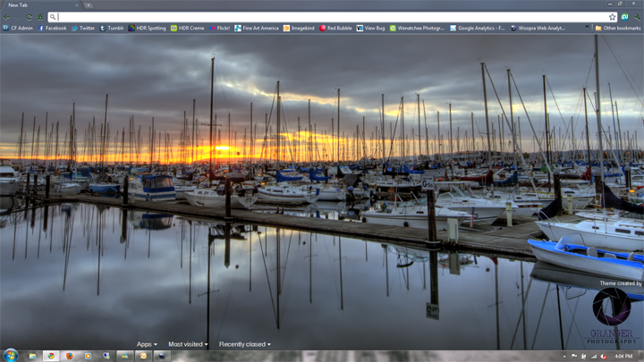The height and width of the screenshot is (362, 644).
Task: Open the Flickr! bookmark
Action: pyautogui.click(x=219, y=29)
